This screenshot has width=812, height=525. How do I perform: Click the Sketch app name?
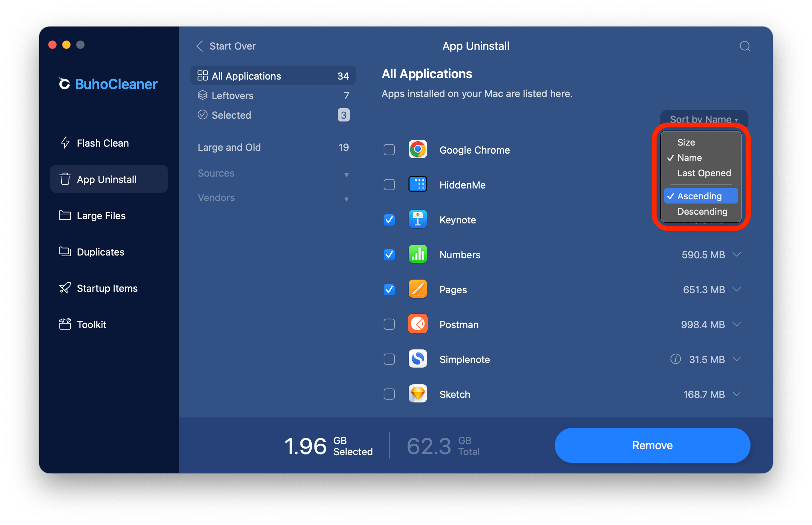point(455,394)
